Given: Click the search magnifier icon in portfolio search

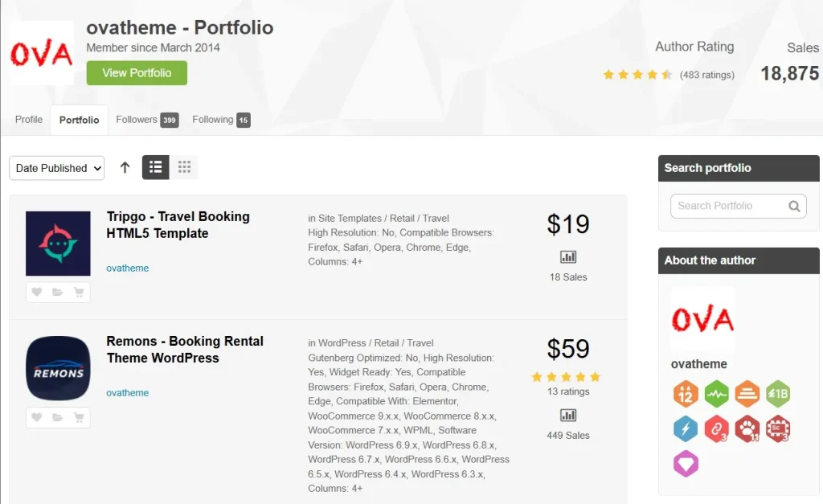Looking at the screenshot, I should click(794, 206).
